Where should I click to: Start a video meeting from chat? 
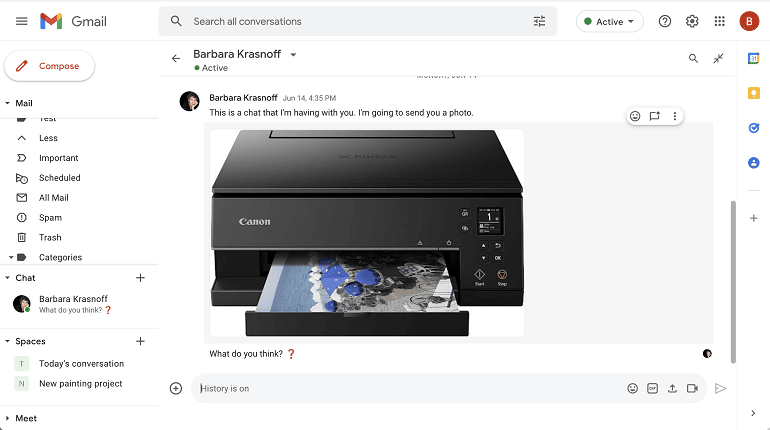(x=692, y=388)
